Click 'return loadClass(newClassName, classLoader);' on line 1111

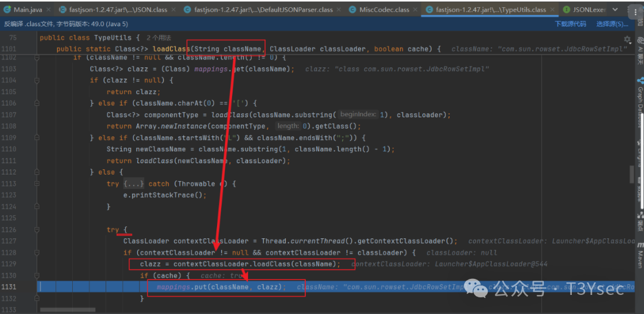[199, 161]
